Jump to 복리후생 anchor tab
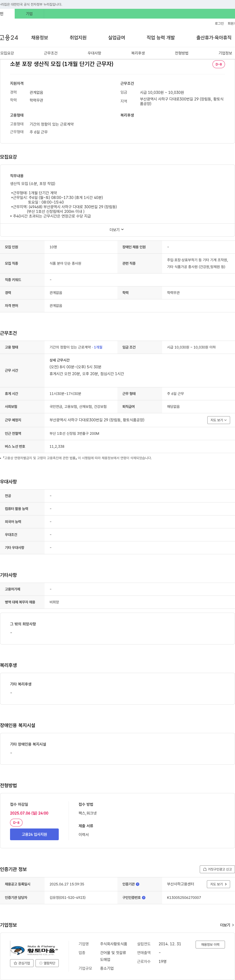The width and height of the screenshot is (235, 980). [x=138, y=53]
